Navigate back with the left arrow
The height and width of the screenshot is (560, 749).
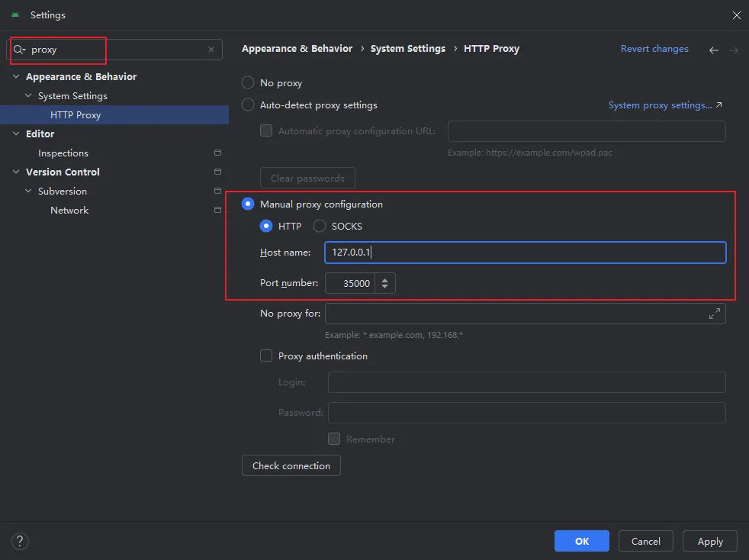pos(714,50)
